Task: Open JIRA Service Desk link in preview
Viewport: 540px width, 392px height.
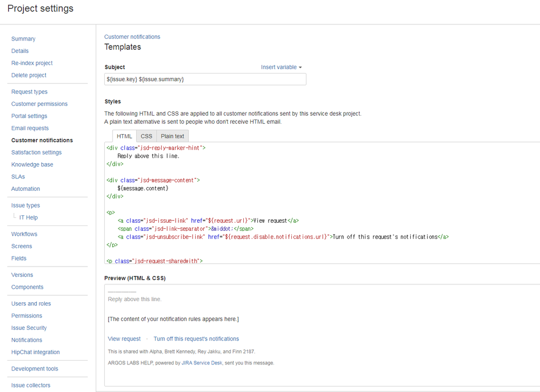Action: tap(202, 363)
